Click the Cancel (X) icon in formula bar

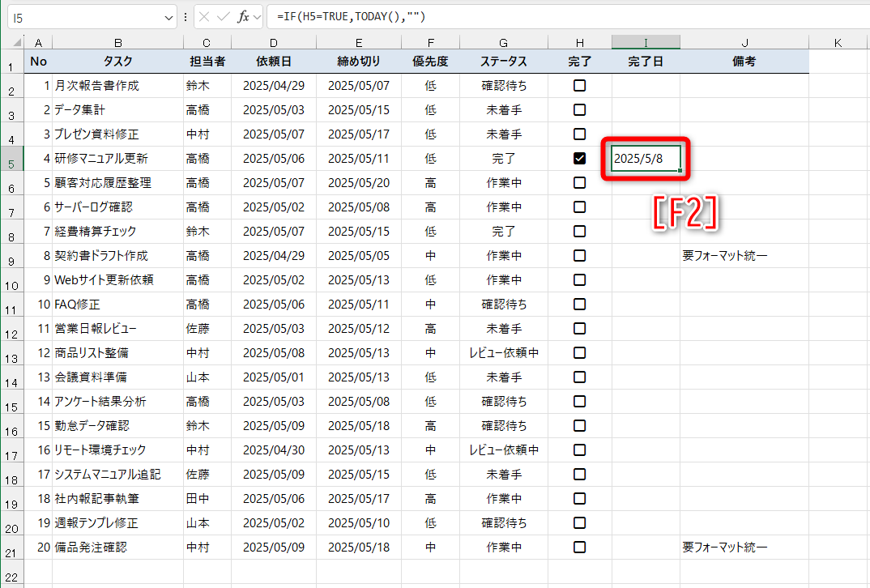point(203,16)
